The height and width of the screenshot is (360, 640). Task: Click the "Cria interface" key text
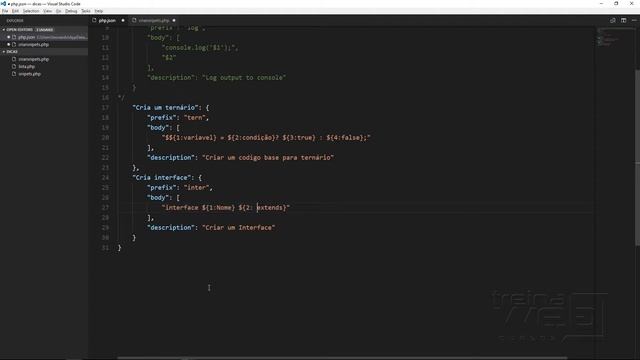tap(162, 178)
